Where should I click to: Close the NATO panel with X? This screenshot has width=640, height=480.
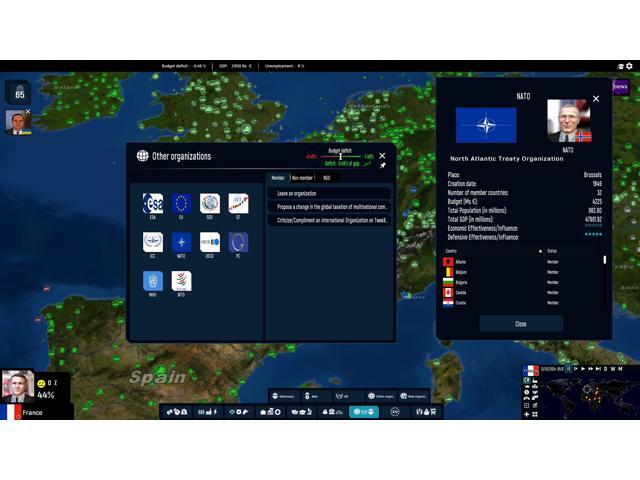point(596,98)
